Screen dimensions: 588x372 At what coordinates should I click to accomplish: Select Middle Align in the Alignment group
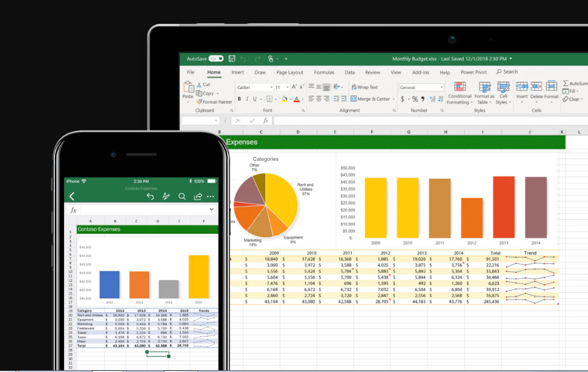[319, 87]
